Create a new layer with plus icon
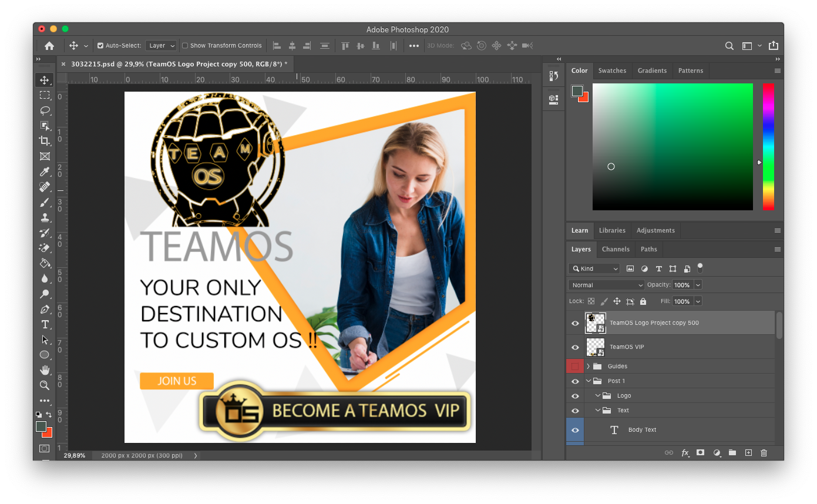The width and height of the screenshot is (817, 504). (x=748, y=453)
